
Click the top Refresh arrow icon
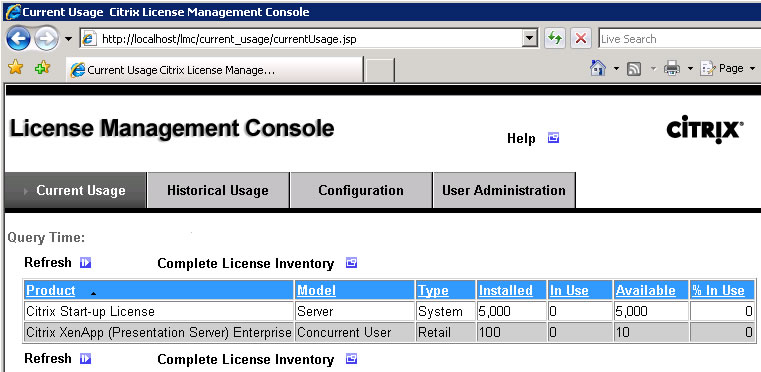click(x=85, y=263)
